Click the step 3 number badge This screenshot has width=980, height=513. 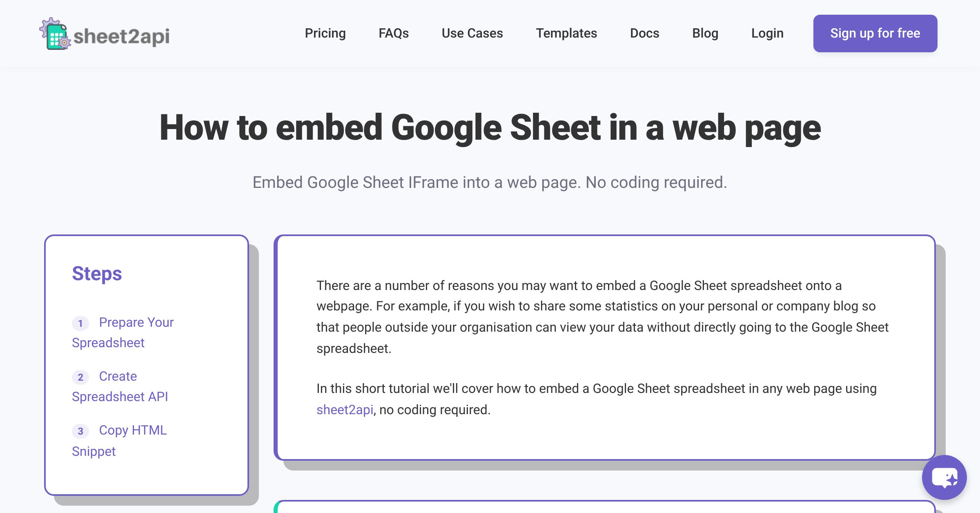(80, 431)
